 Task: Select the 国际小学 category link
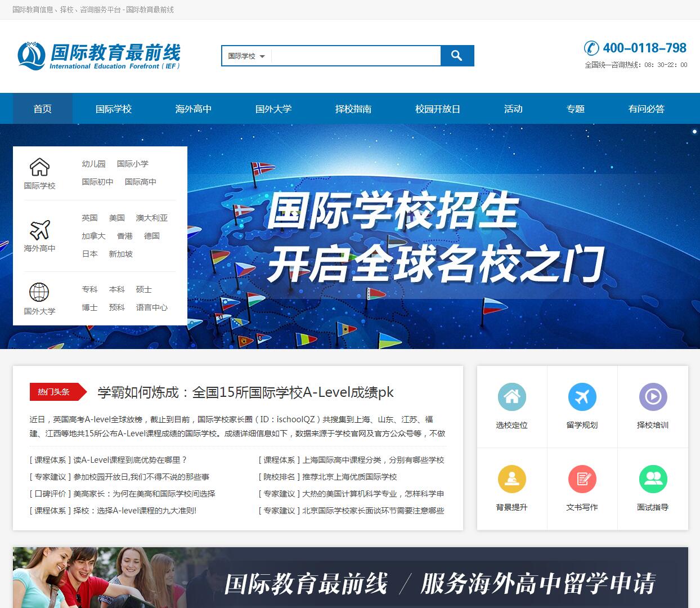coord(133,164)
